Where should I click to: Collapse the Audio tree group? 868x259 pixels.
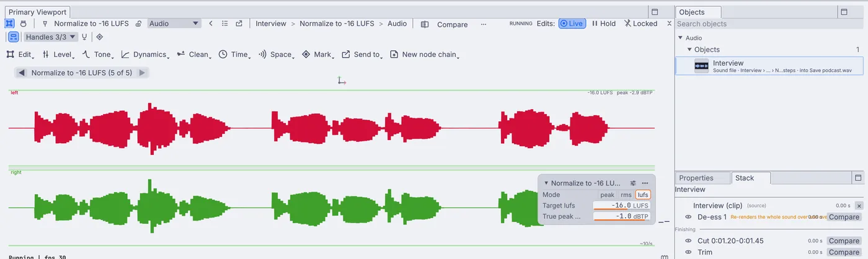680,38
